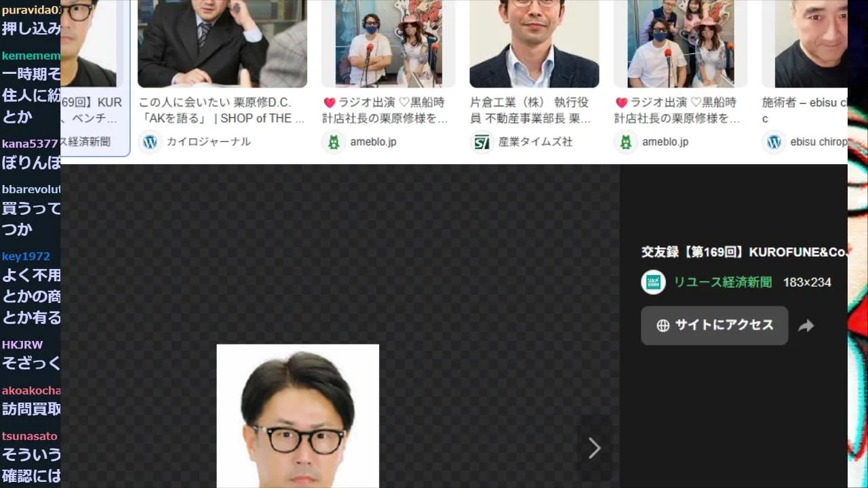Click chat username kana5377

point(30,144)
